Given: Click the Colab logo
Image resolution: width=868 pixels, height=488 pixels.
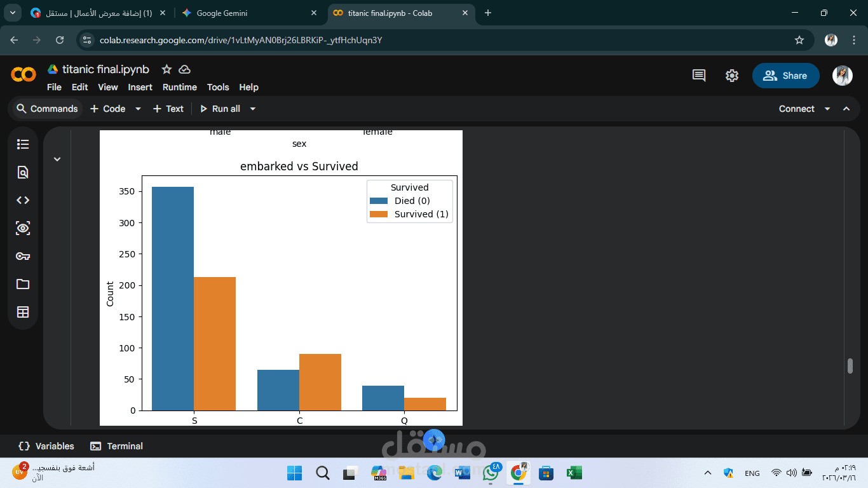Looking at the screenshot, I should pyautogui.click(x=24, y=75).
